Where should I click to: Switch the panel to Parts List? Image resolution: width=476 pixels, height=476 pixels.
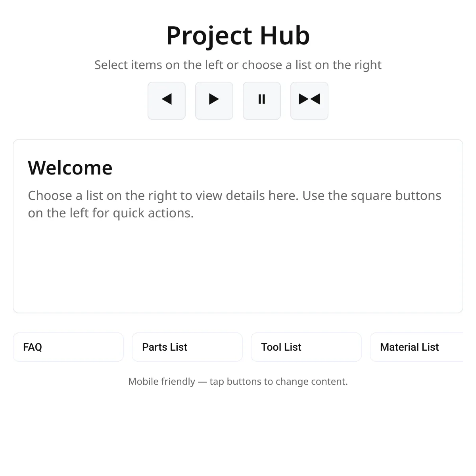[187, 347]
